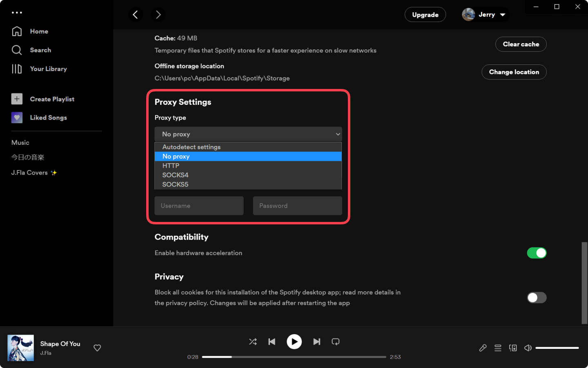
Task: Open Liked Songs heart icon
Action: click(17, 117)
